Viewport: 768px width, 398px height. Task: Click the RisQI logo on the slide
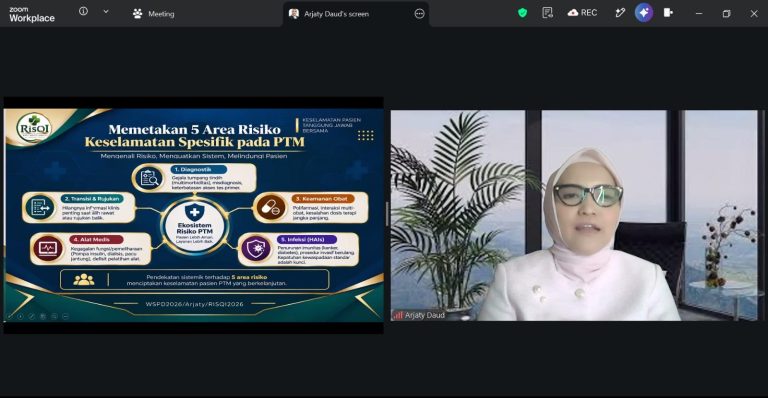click(x=33, y=128)
